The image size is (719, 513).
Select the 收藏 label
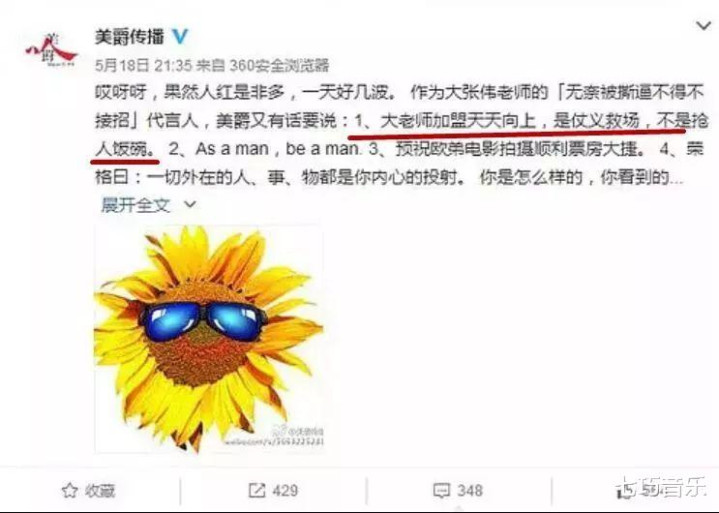100,491
